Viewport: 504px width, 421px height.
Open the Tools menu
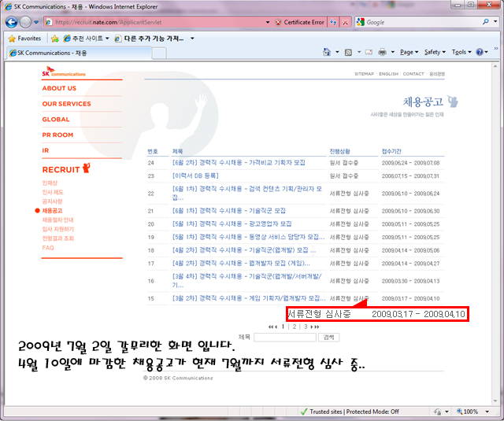click(461, 52)
